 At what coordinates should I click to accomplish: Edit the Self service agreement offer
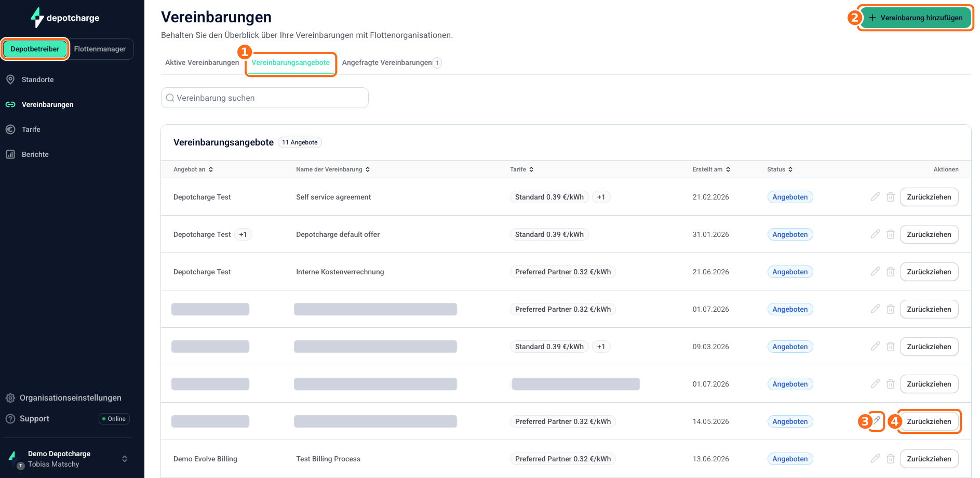coord(876,197)
